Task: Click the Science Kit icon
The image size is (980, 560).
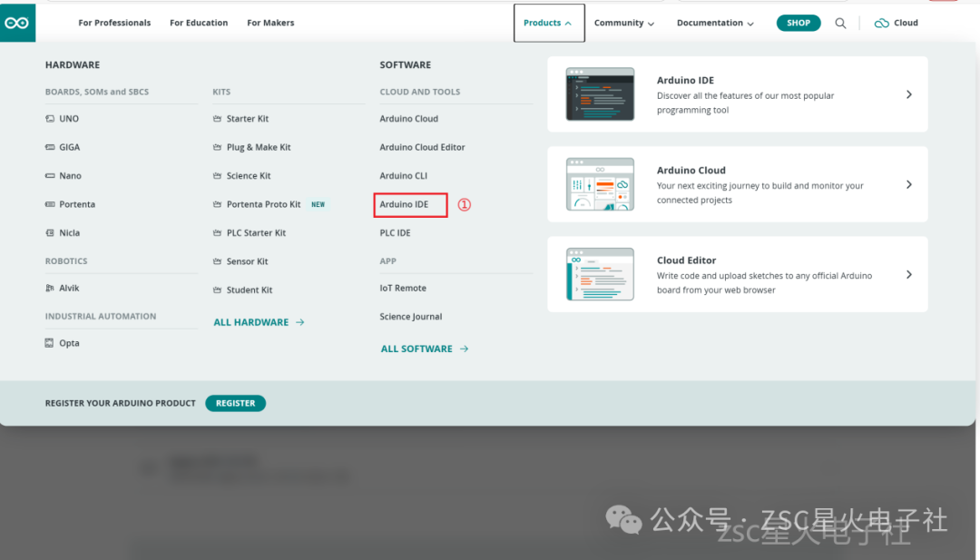Action: pos(218,176)
